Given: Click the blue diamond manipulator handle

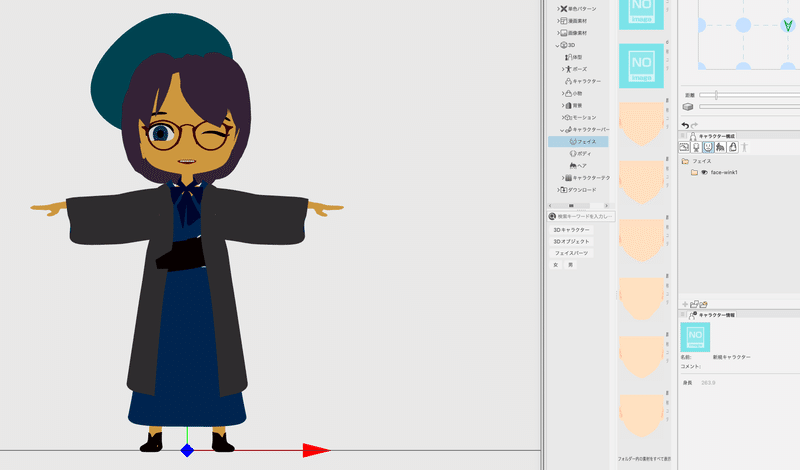Looking at the screenshot, I should coord(187,451).
